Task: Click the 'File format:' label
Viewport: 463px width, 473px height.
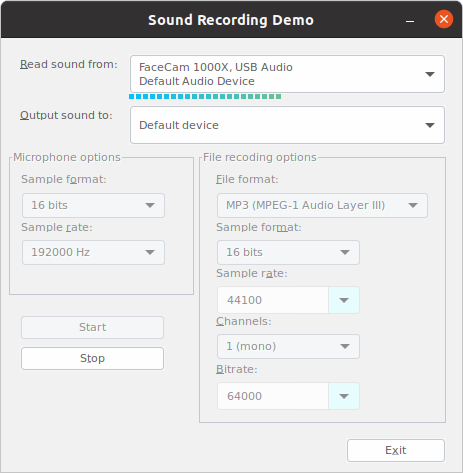Action: tap(247, 179)
